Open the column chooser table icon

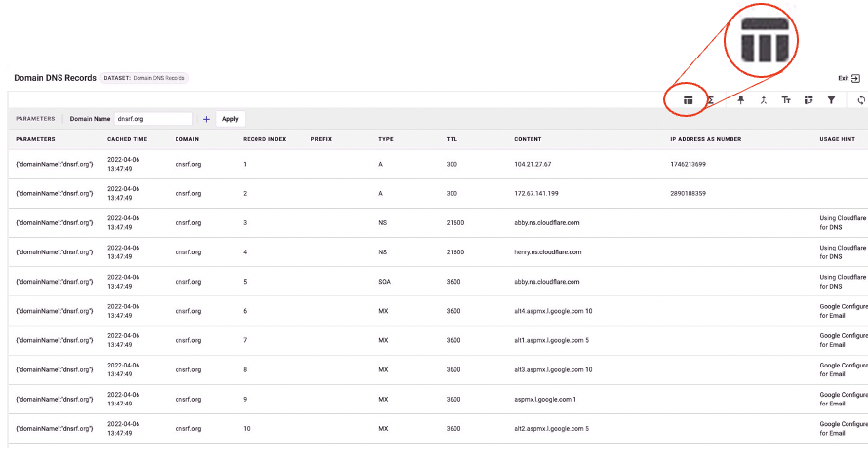click(x=688, y=99)
